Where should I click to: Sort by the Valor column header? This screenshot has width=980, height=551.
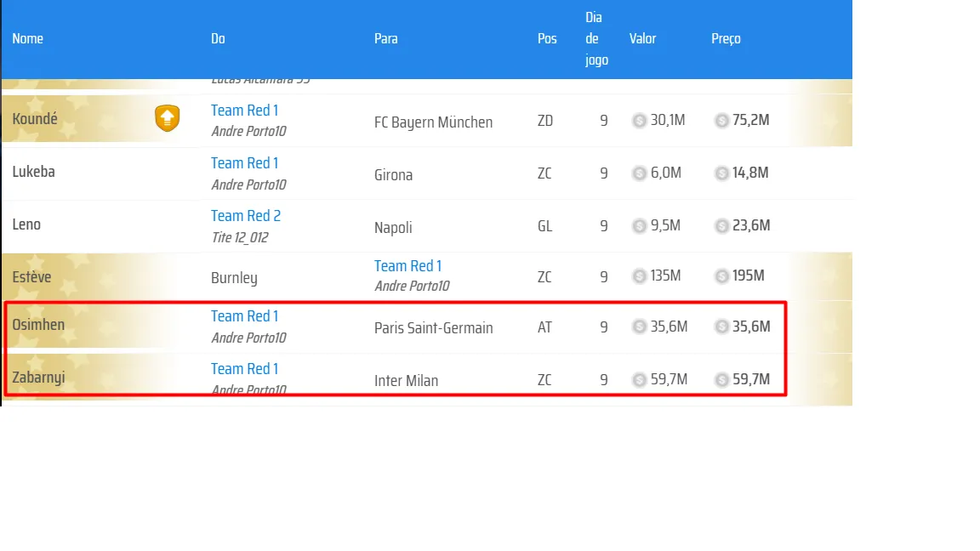pos(642,39)
